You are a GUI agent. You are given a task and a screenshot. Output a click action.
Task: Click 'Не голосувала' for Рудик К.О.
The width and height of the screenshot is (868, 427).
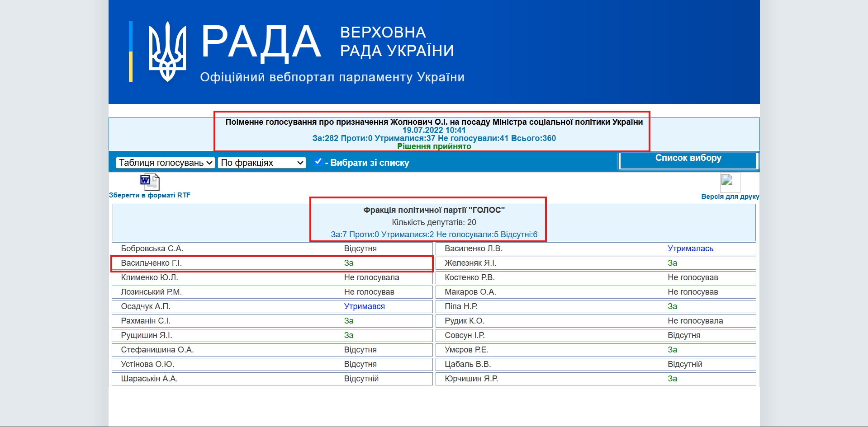point(696,321)
